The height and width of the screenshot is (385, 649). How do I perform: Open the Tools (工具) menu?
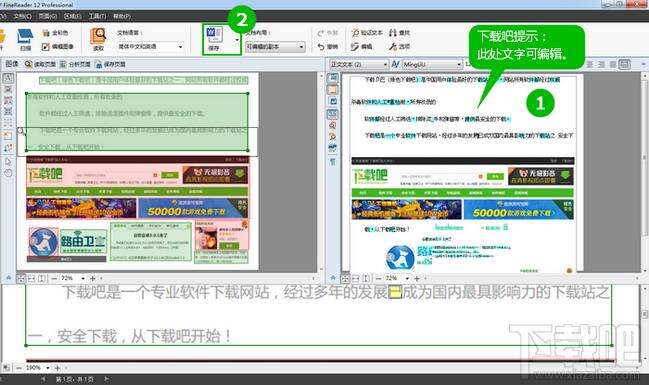point(97,16)
